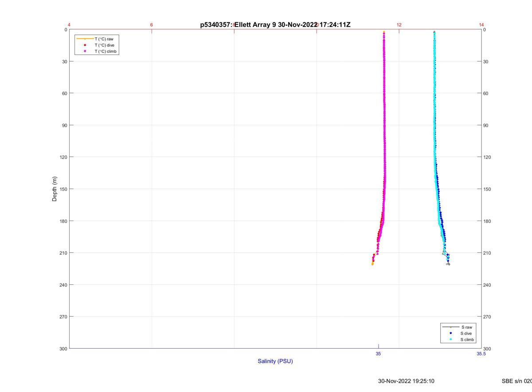Click the left-axis depth tick 150
This screenshot has height=392, width=532.
click(63, 189)
